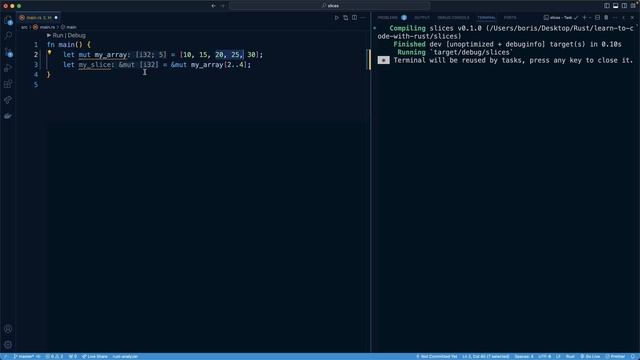Select the main.rs editor tab
Image resolution: width=640 pixels, height=360 pixels.
[x=39, y=18]
